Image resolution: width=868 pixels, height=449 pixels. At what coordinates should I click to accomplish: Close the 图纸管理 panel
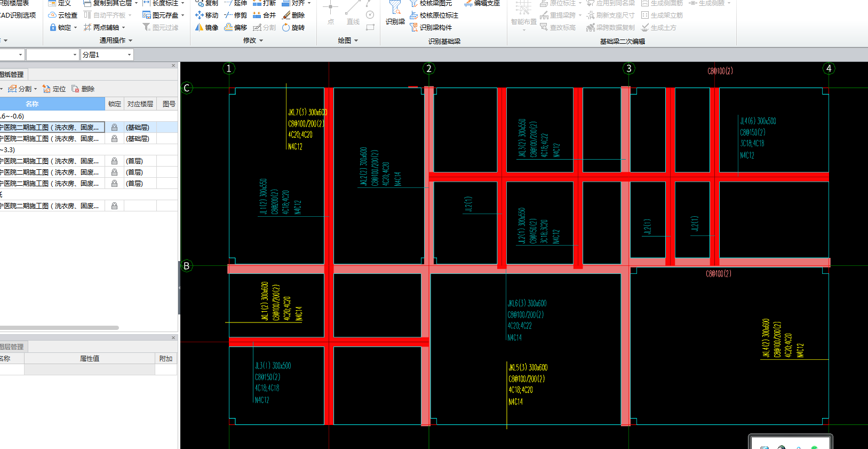[x=173, y=66]
